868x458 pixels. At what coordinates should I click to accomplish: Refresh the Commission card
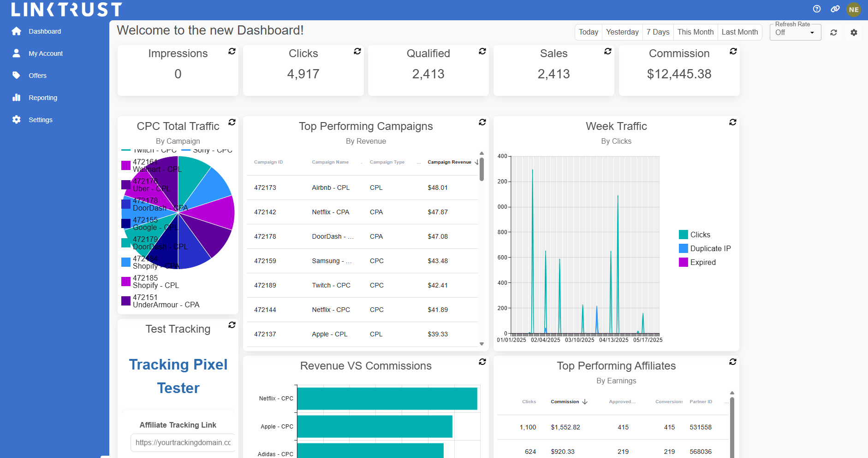click(x=733, y=51)
